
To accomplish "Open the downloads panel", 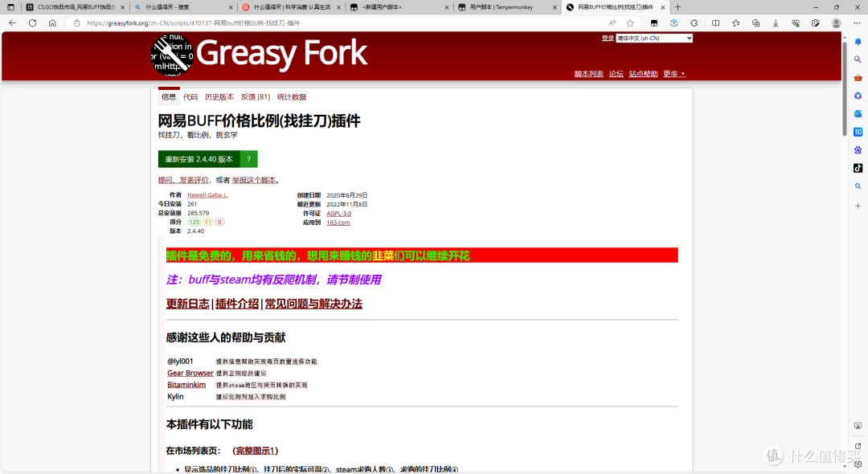I will pos(776,23).
